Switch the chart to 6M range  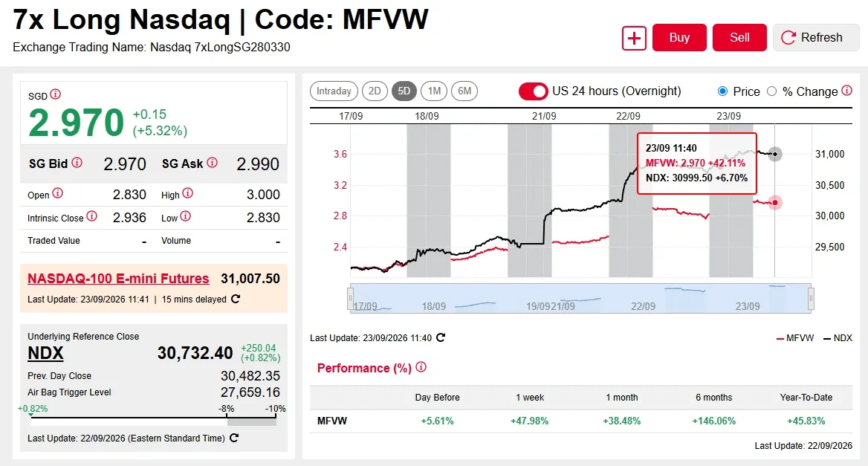tap(464, 91)
